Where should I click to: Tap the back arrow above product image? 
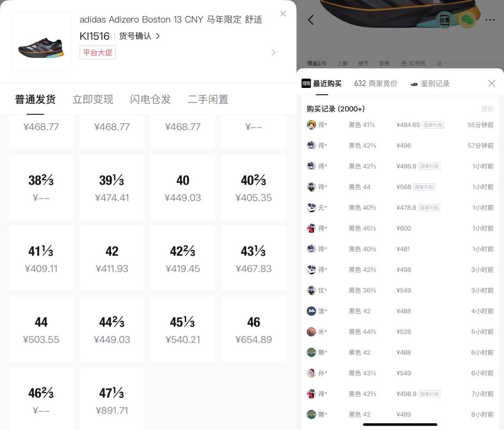[x=311, y=20]
